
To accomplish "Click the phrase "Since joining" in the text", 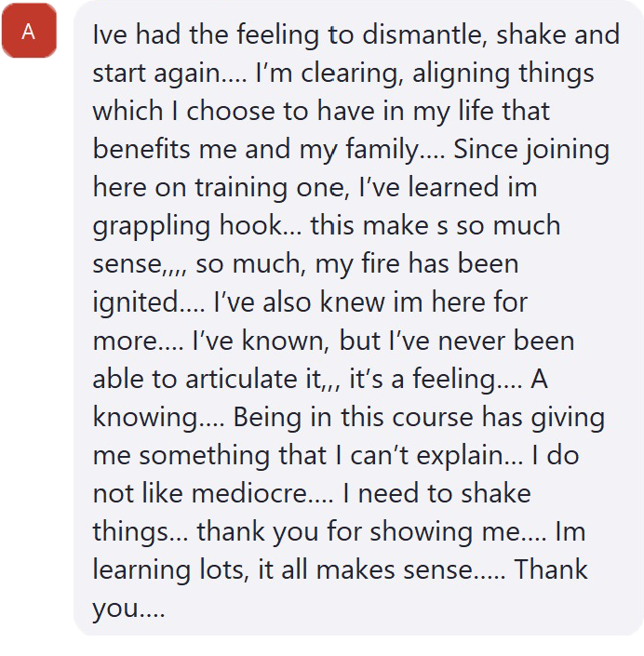I will [x=531, y=149].
